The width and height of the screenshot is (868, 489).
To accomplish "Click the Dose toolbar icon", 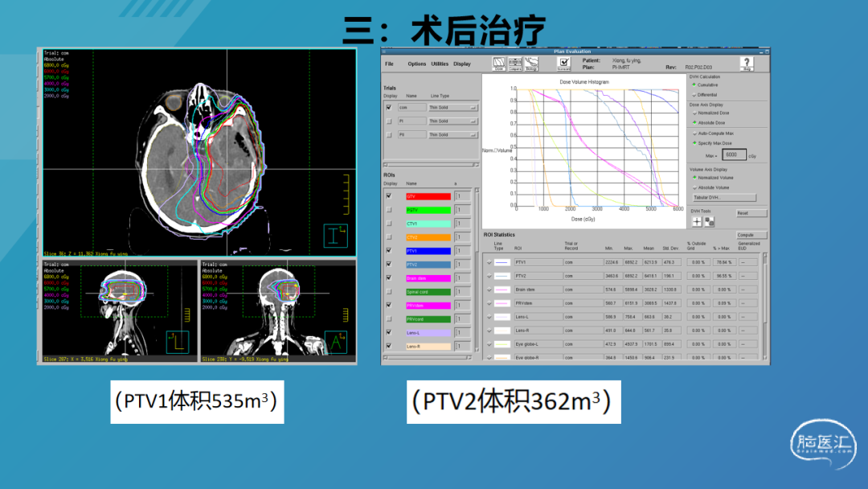I will [x=498, y=63].
